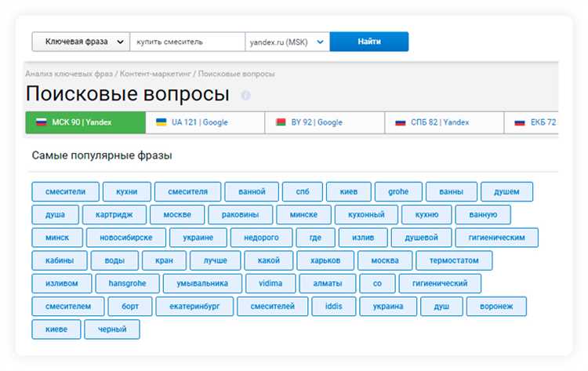
Task: Click the минске phrase tag
Action: pyautogui.click(x=303, y=215)
